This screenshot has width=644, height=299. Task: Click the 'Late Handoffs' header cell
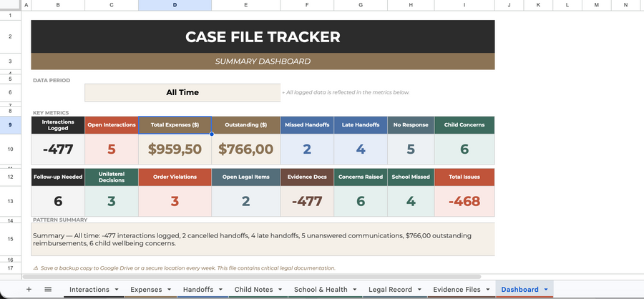361,125
